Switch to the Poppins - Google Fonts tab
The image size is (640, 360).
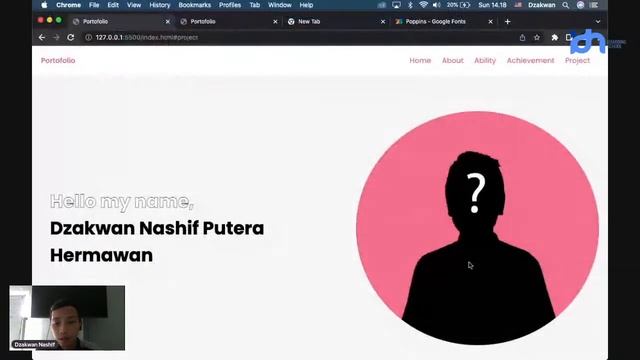(444, 22)
